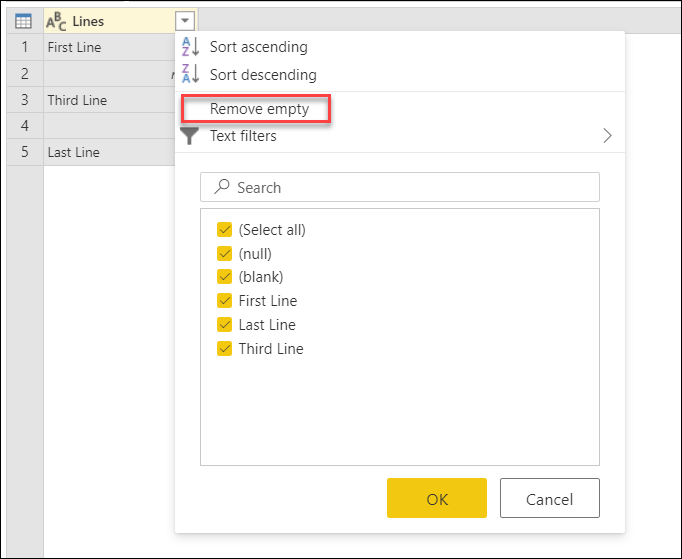
Task: Select the Lines column header
Action: [120, 21]
